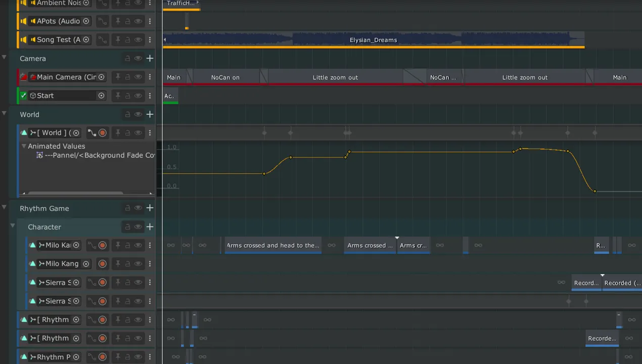642x364 pixels.
Task: Add a track to the Camera group
Action: [150, 59]
